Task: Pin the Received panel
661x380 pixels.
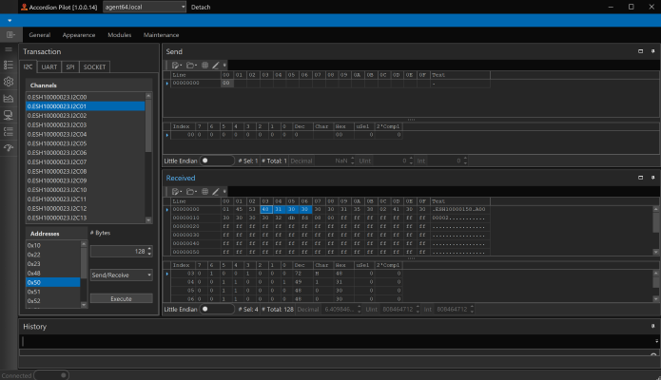Action: coord(653,178)
